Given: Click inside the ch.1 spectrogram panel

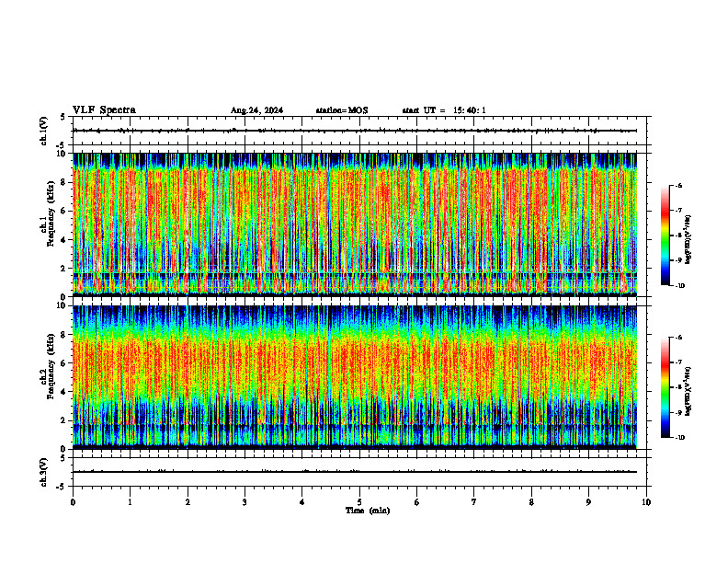Looking at the screenshot, I should [355, 224].
